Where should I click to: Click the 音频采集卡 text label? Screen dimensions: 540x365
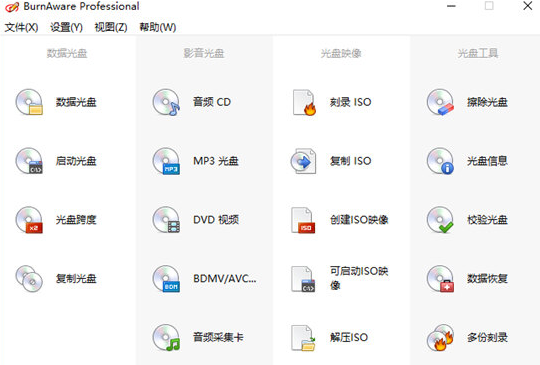[x=218, y=337]
